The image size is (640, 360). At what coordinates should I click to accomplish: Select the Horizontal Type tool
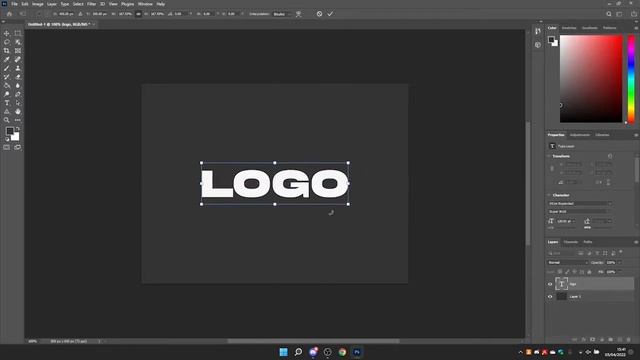[7, 103]
